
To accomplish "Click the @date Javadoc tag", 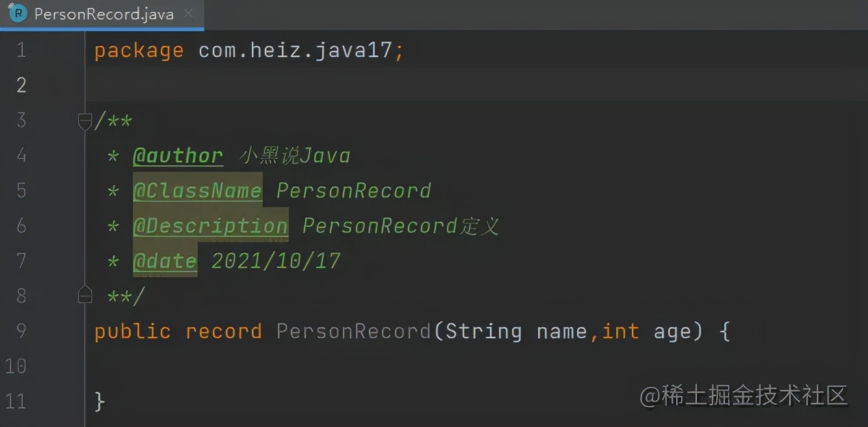I will [x=165, y=260].
